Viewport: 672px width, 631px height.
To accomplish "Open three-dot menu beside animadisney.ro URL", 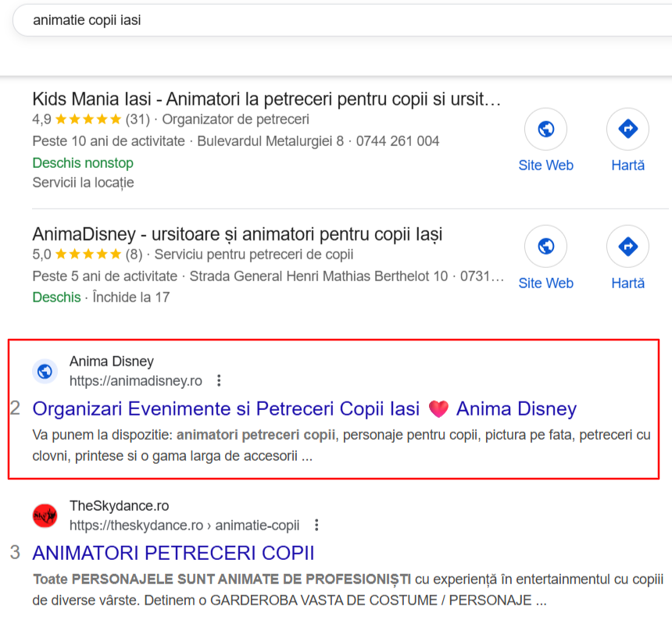I will pyautogui.click(x=219, y=380).
